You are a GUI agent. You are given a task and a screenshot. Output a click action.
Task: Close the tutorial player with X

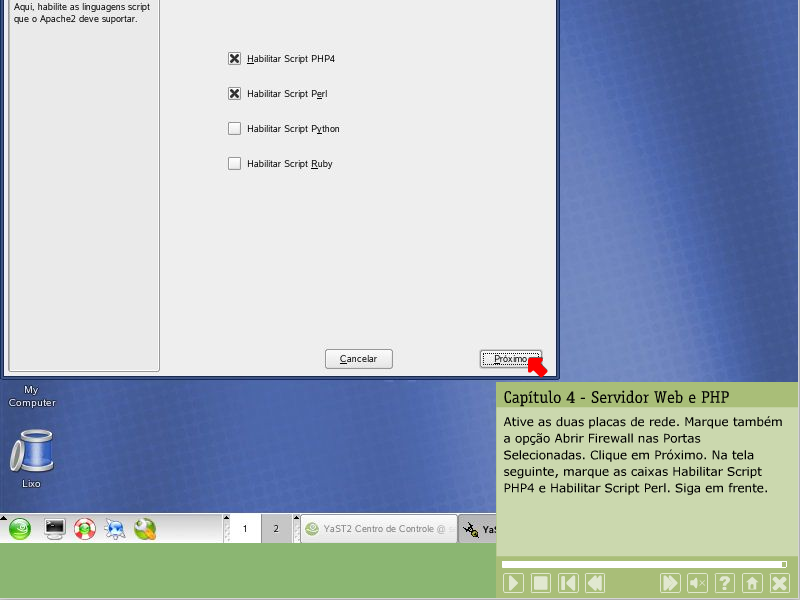(x=779, y=583)
